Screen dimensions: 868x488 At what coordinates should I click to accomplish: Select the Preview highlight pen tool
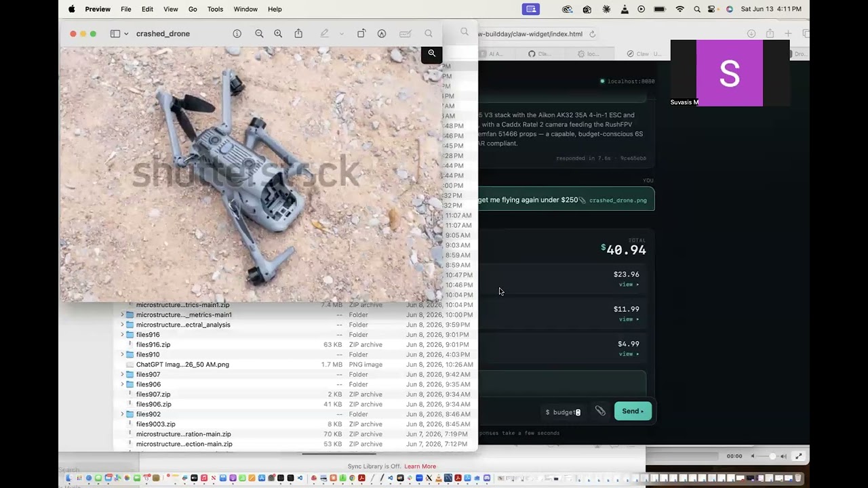coord(325,34)
